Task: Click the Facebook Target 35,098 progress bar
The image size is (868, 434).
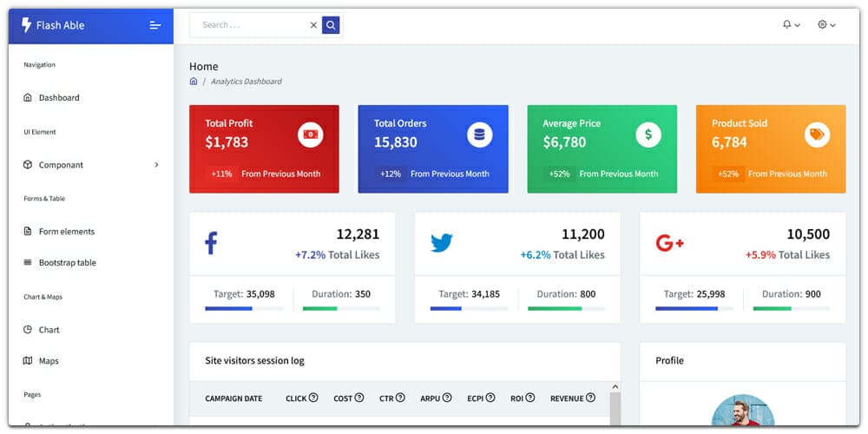Action: 244,308
